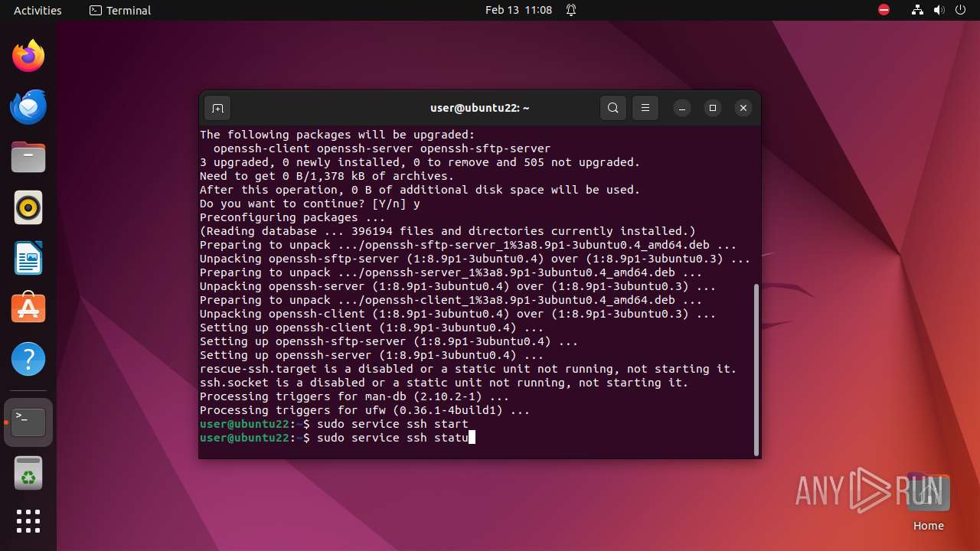Open the power system menu icon
Image resolution: width=980 pixels, height=551 pixels.
pyautogui.click(x=960, y=10)
